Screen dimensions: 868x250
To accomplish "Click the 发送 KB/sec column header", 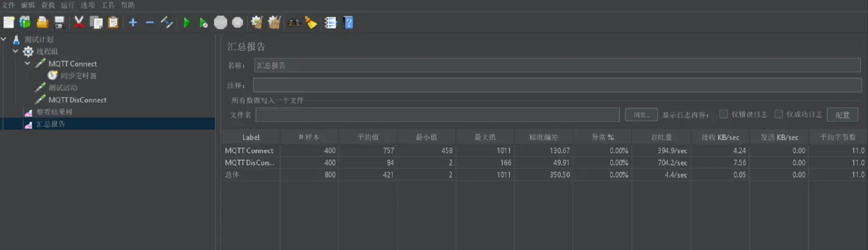I will click(x=779, y=137).
